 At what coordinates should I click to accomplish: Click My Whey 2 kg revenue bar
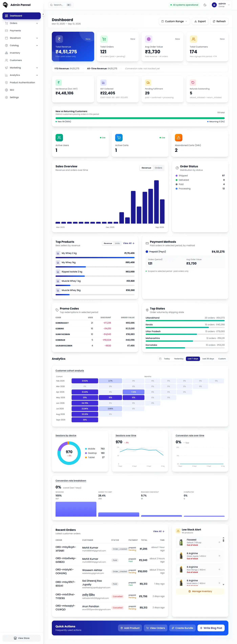click(95, 258)
